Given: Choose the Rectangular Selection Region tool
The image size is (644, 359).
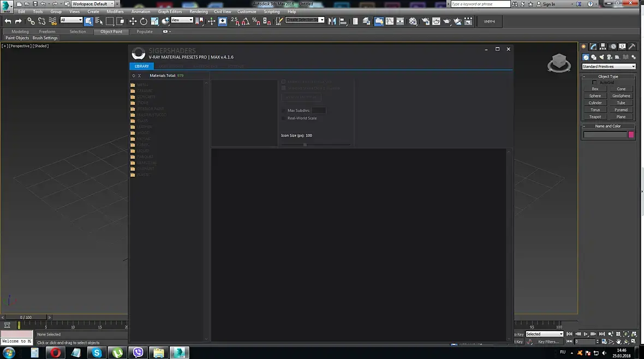Looking at the screenshot, I should tap(110, 21).
